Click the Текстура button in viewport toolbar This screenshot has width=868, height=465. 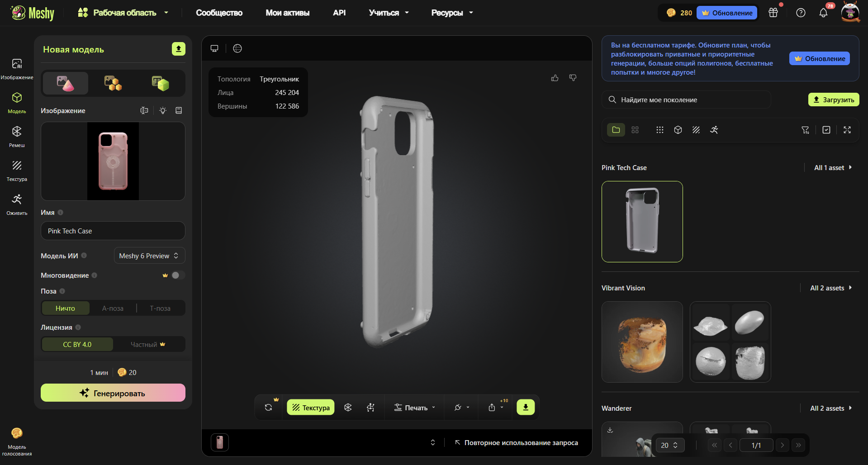click(x=311, y=407)
